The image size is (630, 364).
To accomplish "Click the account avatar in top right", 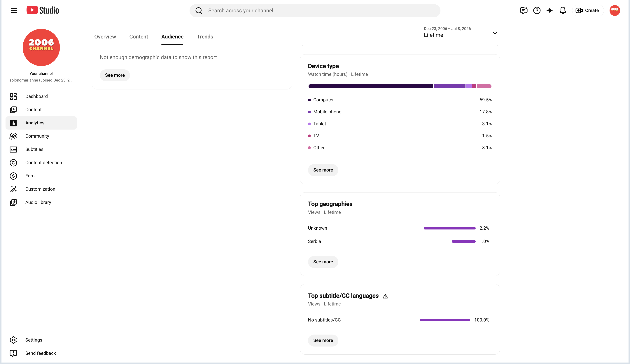I will tap(615, 10).
